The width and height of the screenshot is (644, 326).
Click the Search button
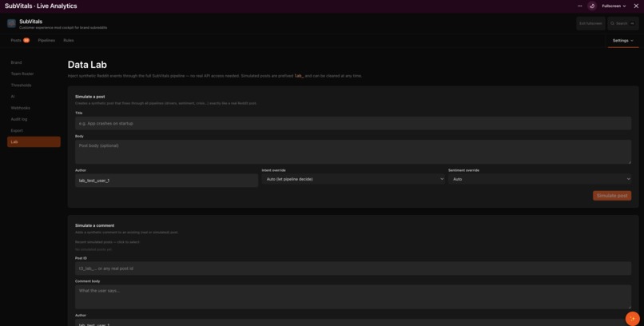622,23
